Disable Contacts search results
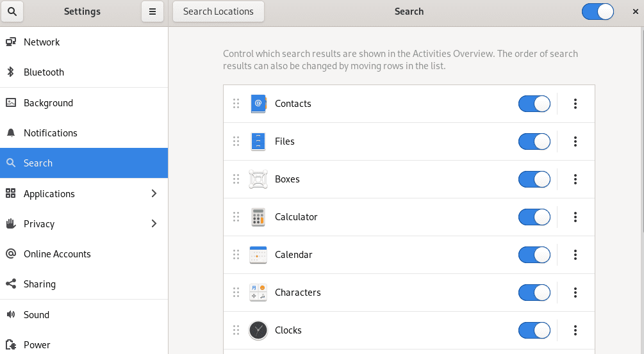The image size is (644, 354). [x=534, y=104]
